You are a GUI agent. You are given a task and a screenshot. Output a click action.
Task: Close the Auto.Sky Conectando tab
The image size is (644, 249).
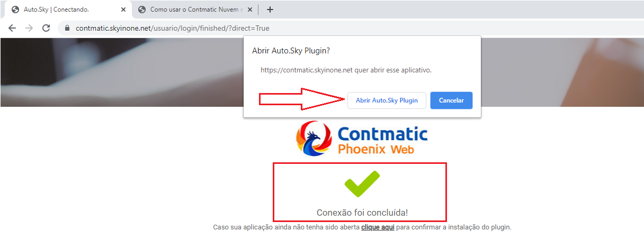[x=123, y=10]
